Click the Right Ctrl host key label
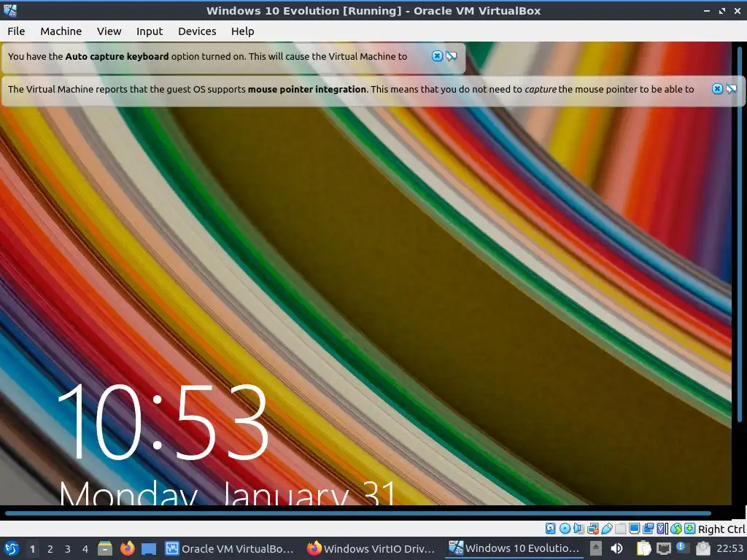The width and height of the screenshot is (747, 560). point(721,529)
